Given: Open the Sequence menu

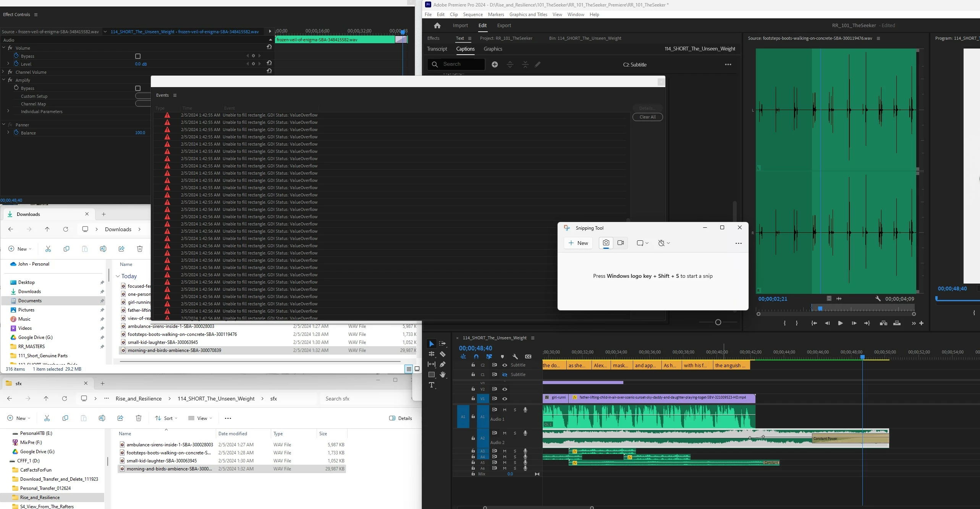Looking at the screenshot, I should [472, 15].
